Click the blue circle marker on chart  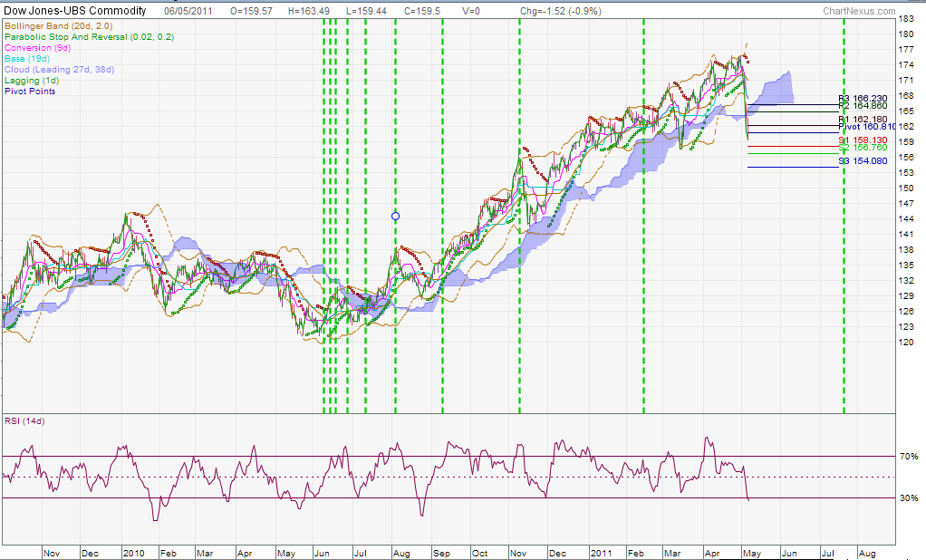point(396,217)
